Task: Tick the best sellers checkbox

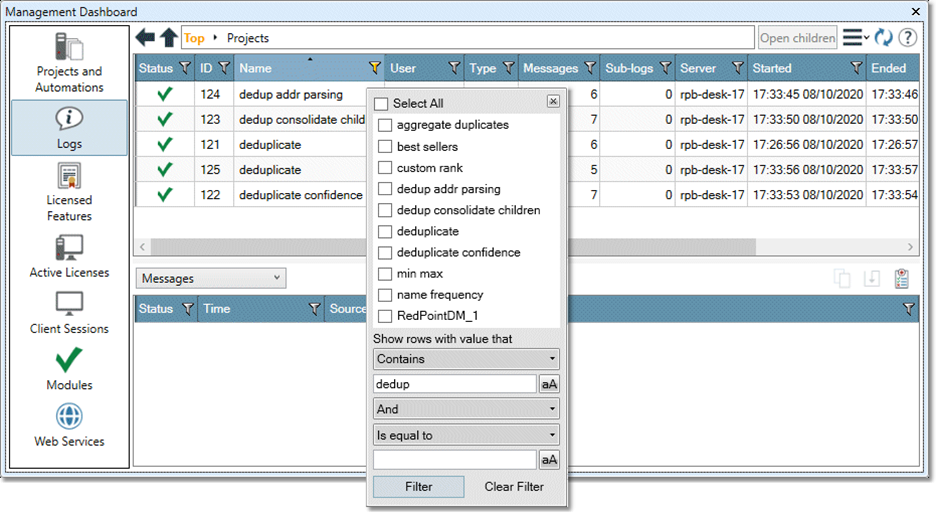Action: click(385, 147)
